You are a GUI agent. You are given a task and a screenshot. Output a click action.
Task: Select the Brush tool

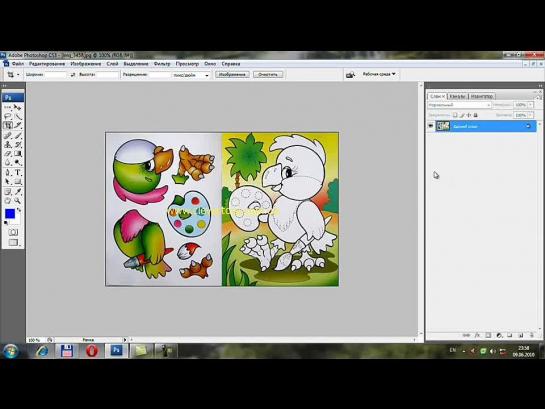pyautogui.click(x=18, y=136)
